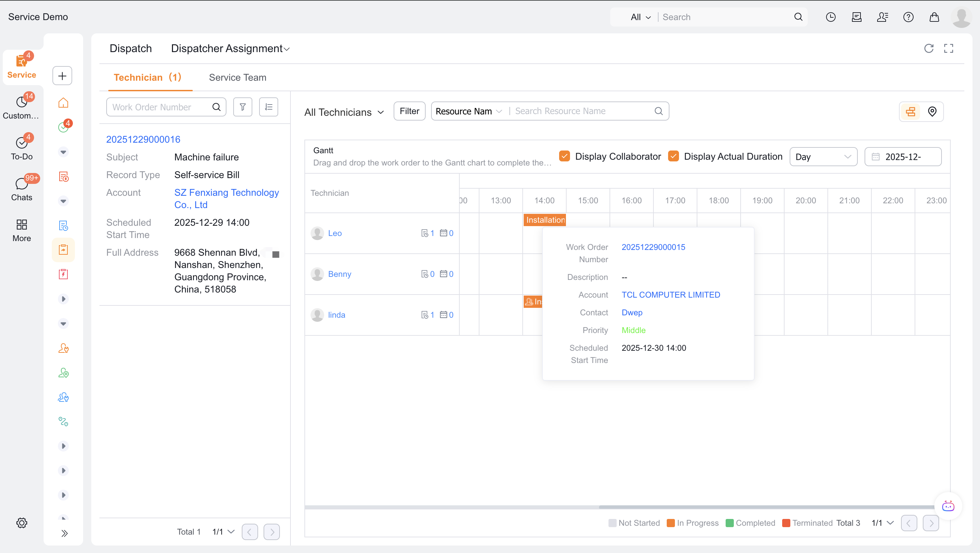Screen dimensions: 980x553
Task: Open the Service module in sidebar
Action: click(x=22, y=66)
